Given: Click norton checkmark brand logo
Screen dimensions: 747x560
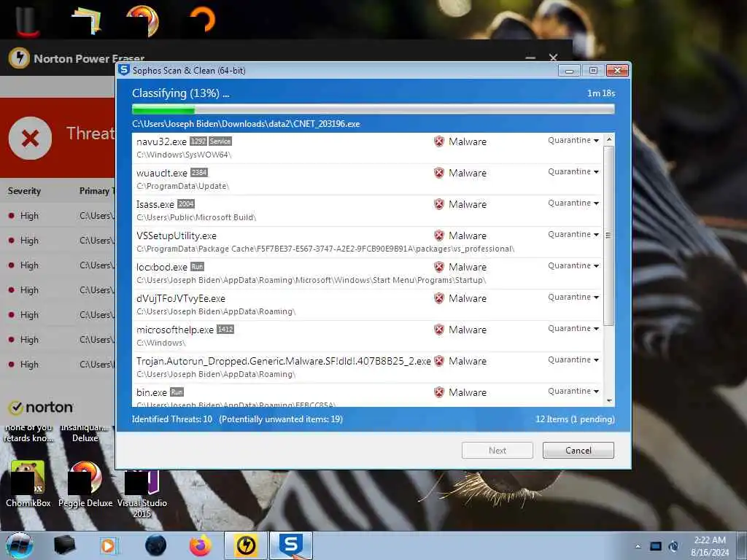Looking at the screenshot, I should 41,408.
